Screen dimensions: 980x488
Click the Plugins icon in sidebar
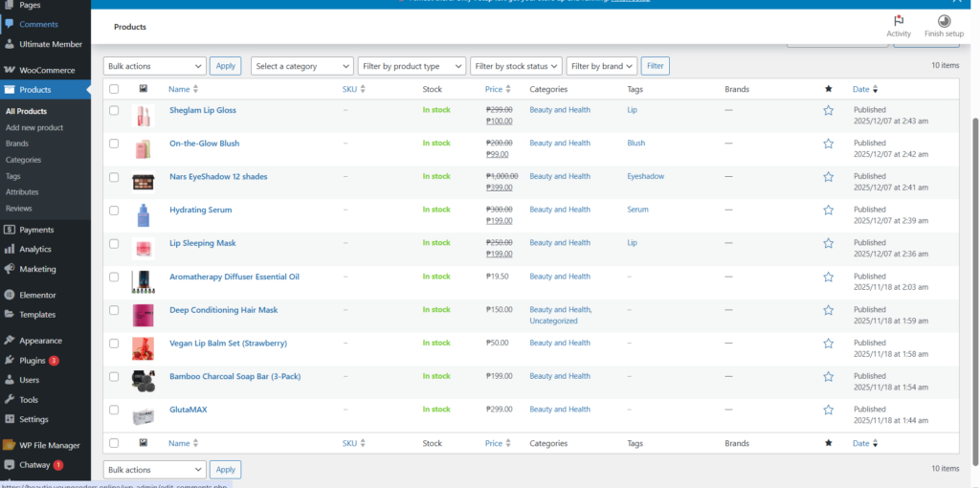tap(9, 361)
